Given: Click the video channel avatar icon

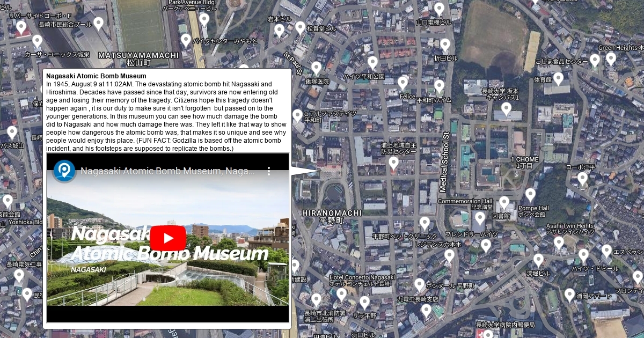Looking at the screenshot, I should 64,171.
